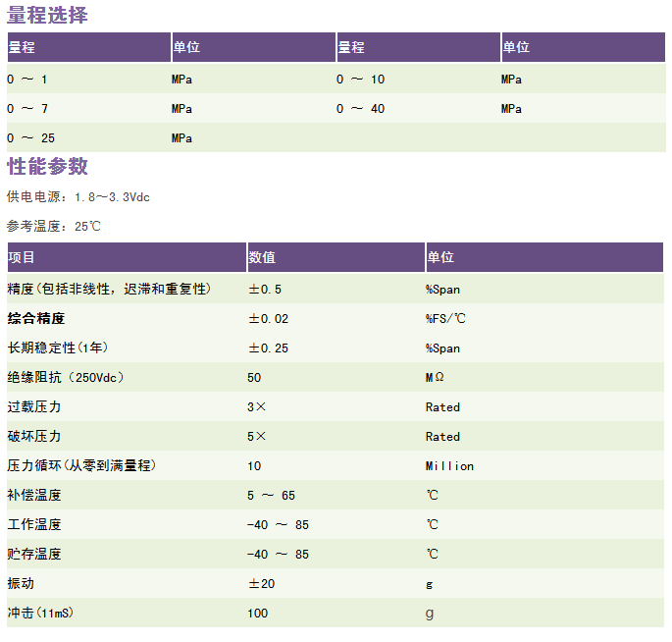
Task: Click the MΩ unit cell
Action: tap(436, 378)
